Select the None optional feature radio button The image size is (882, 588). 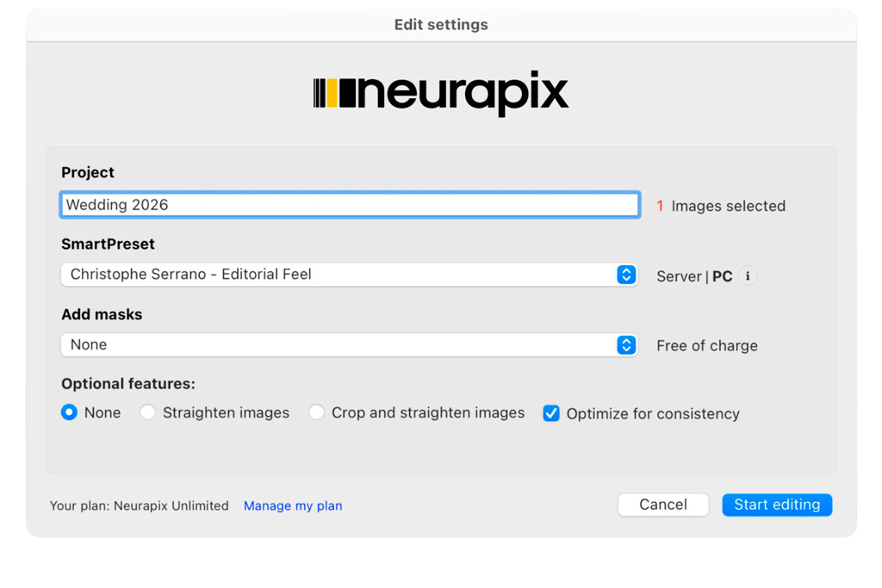coord(70,412)
